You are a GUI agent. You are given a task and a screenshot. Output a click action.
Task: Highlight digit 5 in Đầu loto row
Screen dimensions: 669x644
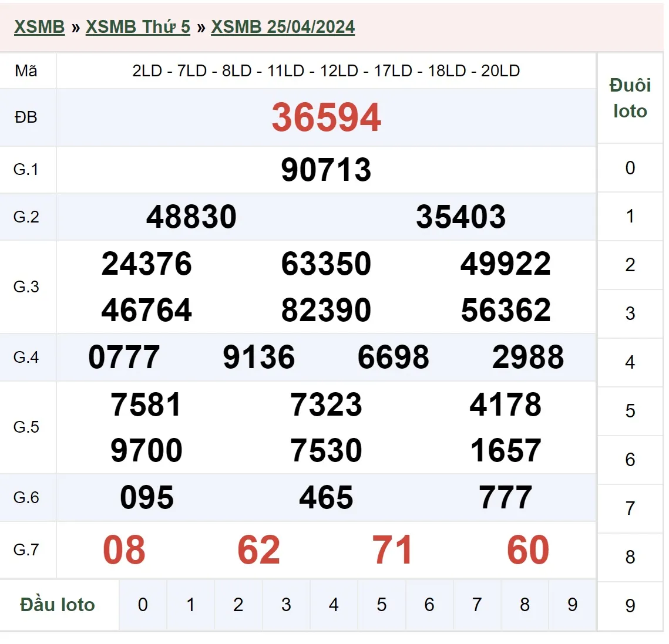(x=382, y=605)
